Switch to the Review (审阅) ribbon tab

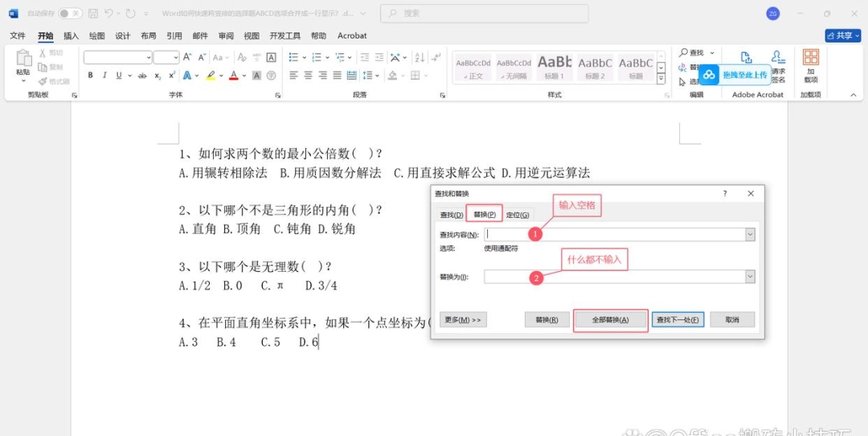226,35
